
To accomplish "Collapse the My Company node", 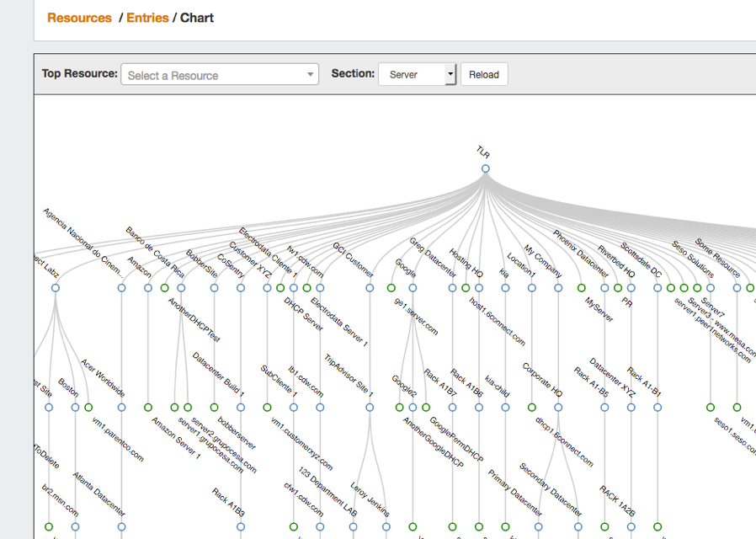I will (x=558, y=288).
